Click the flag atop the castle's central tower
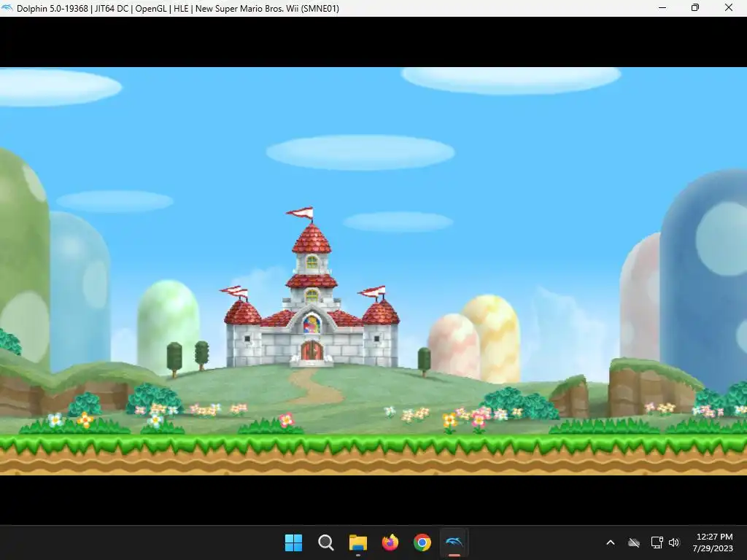Screen dimensions: 747x560 [x=300, y=213]
